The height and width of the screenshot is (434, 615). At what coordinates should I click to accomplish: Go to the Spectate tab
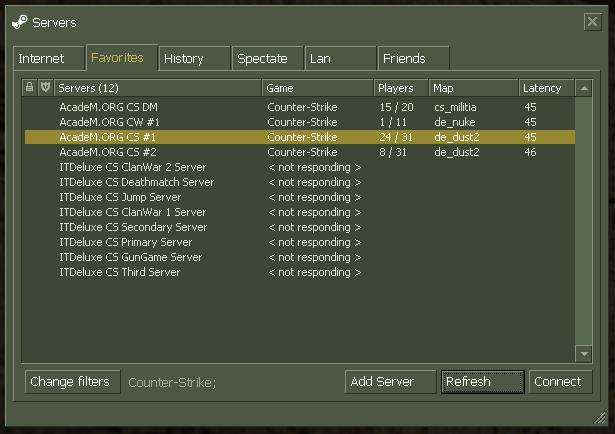[267, 58]
